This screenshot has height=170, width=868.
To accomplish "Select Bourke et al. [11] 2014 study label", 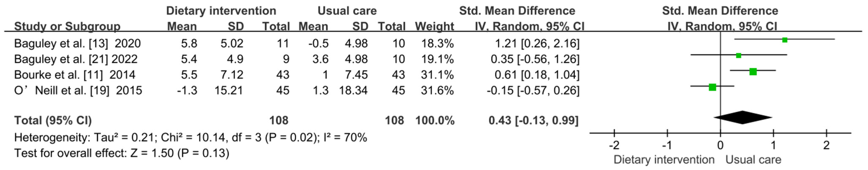I will tap(74, 75).
